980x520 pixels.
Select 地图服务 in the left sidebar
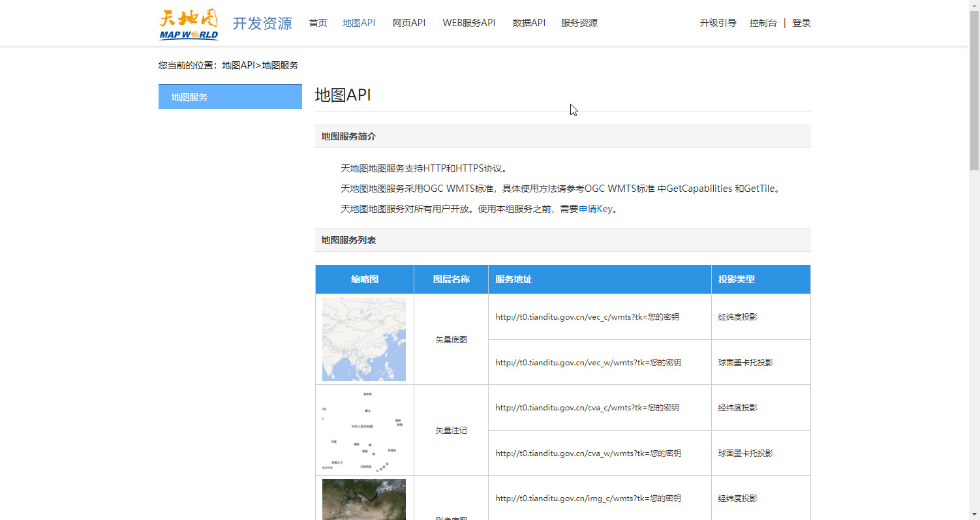point(230,97)
